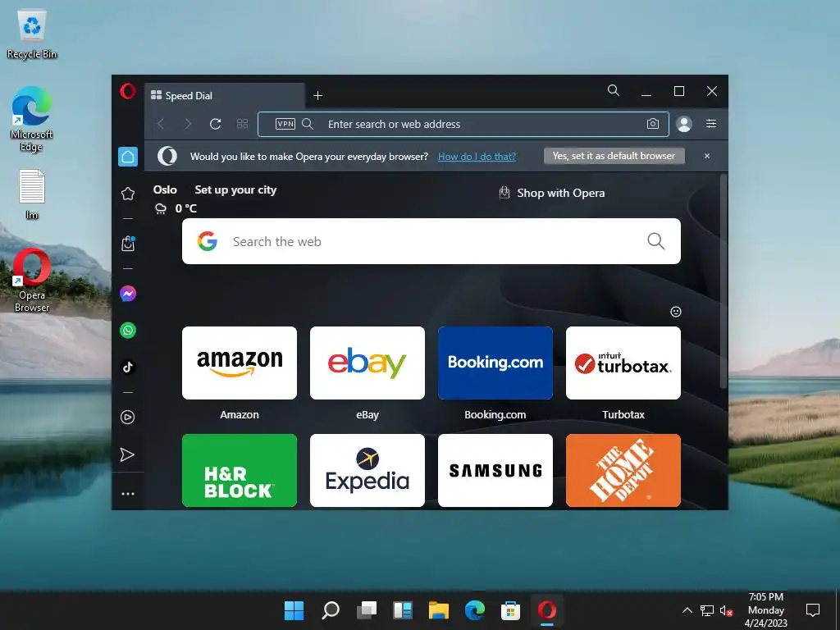Screen dimensions: 840x630
Task: Open the Player icon in sidebar
Action: point(128,418)
